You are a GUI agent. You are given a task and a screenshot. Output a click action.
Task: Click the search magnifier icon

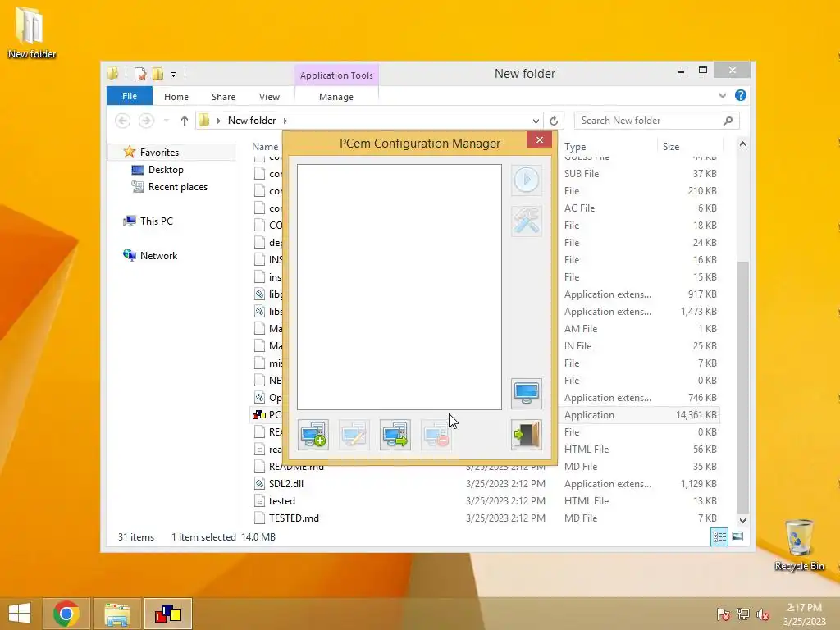point(728,121)
